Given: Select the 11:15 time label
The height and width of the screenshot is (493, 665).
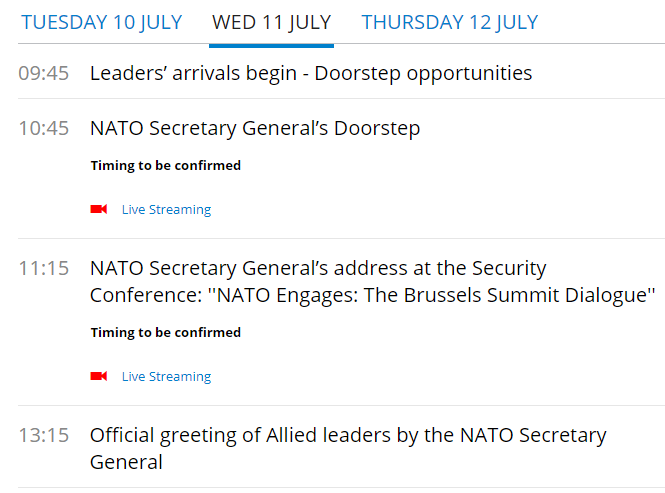Looking at the screenshot, I should 43,268.
